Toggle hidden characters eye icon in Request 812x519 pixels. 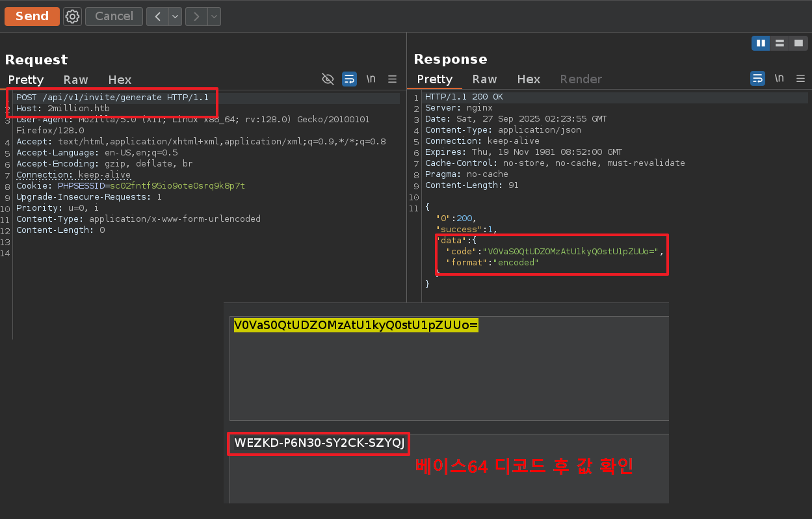tap(328, 79)
